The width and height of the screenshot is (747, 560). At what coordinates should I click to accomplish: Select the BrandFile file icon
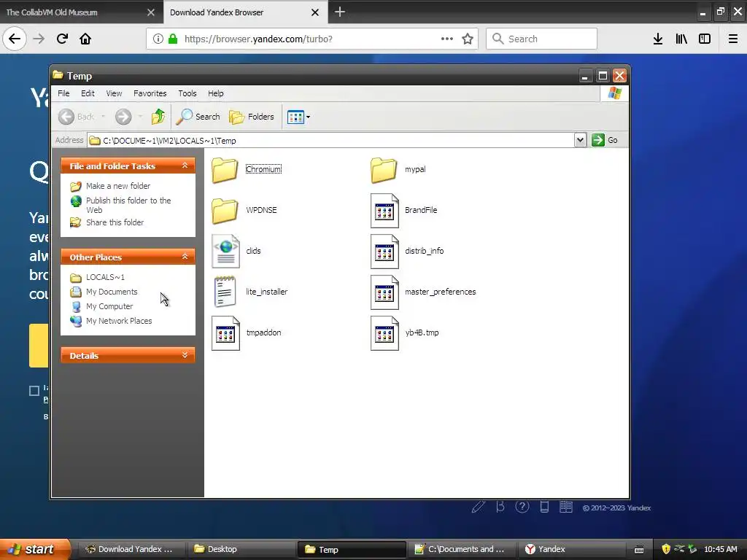pos(384,211)
